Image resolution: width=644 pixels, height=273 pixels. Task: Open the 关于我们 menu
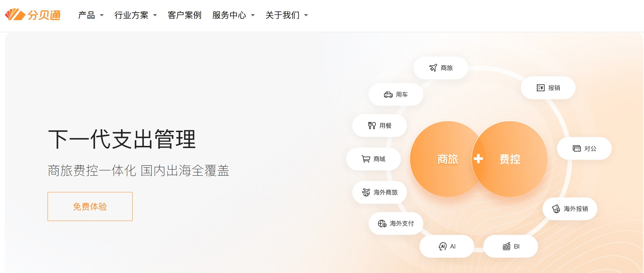pos(287,15)
